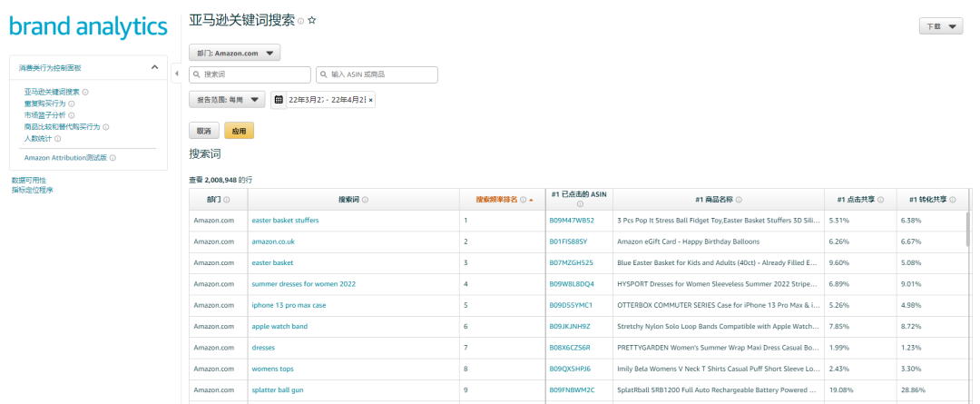This screenshot has height=404, width=980.
Task: Open 人数统计 in sidebar
Action: tap(38, 139)
